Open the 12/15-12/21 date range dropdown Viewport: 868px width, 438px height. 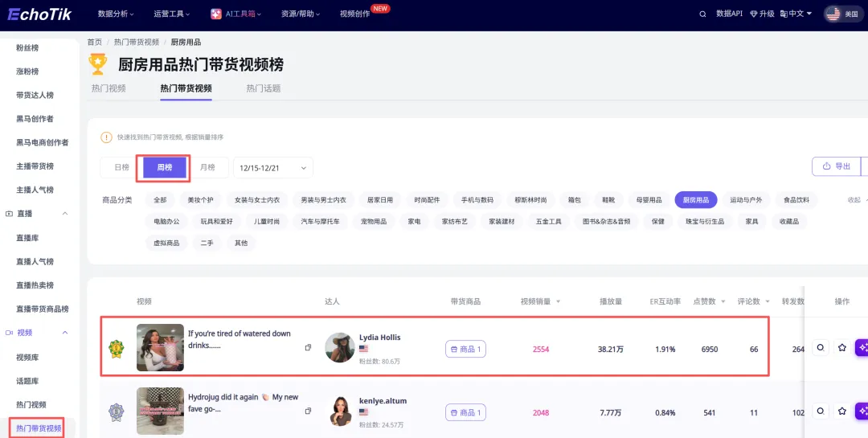pyautogui.click(x=272, y=167)
